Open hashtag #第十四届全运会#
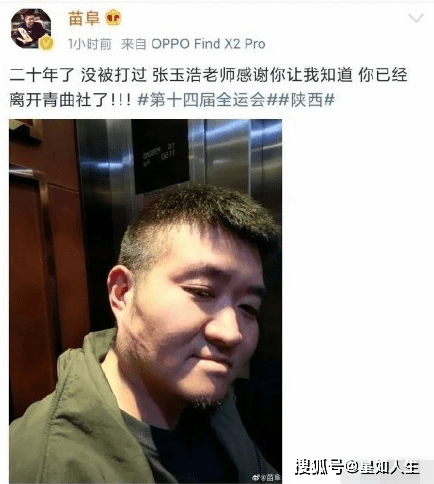434x484 pixels. 205,100
